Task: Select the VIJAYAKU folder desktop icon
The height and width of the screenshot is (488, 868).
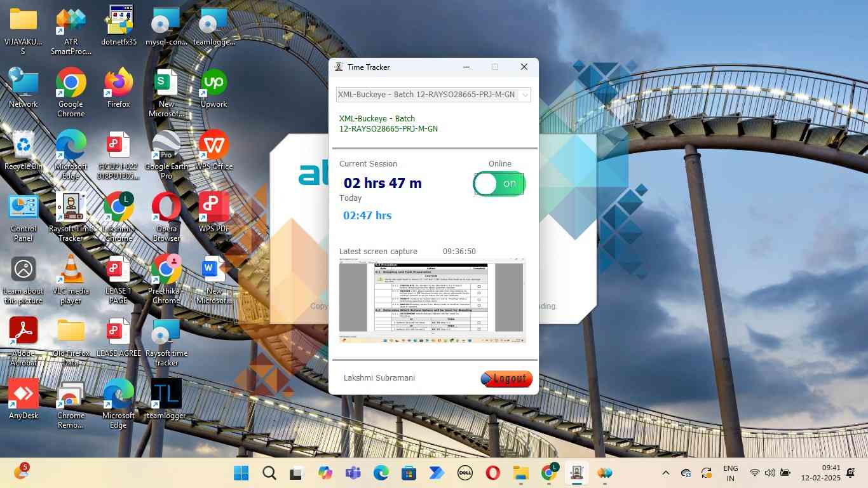Action: [x=24, y=31]
